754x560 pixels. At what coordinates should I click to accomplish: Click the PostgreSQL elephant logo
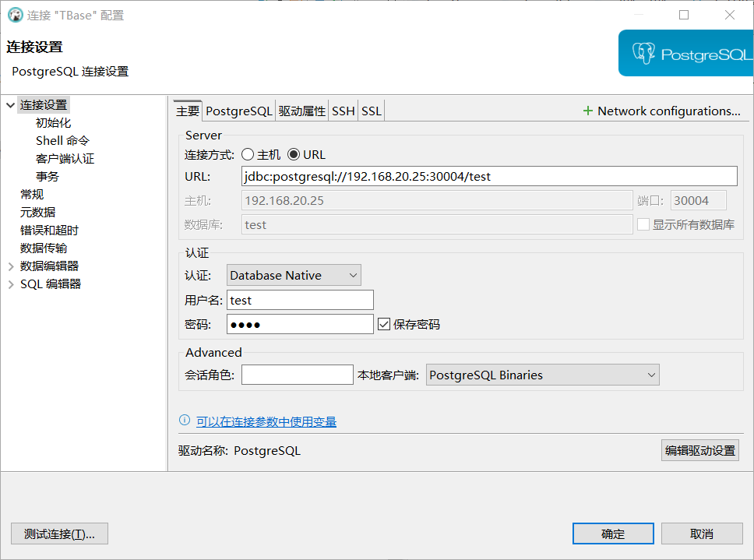coord(643,54)
